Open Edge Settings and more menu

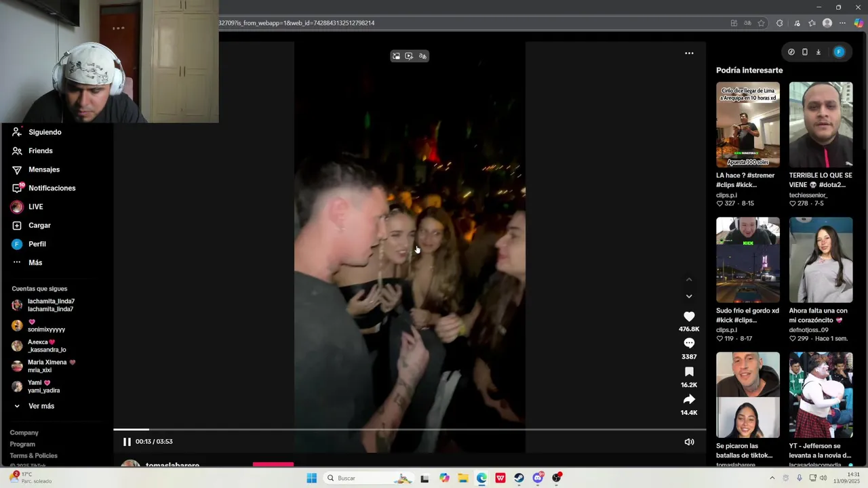click(843, 23)
